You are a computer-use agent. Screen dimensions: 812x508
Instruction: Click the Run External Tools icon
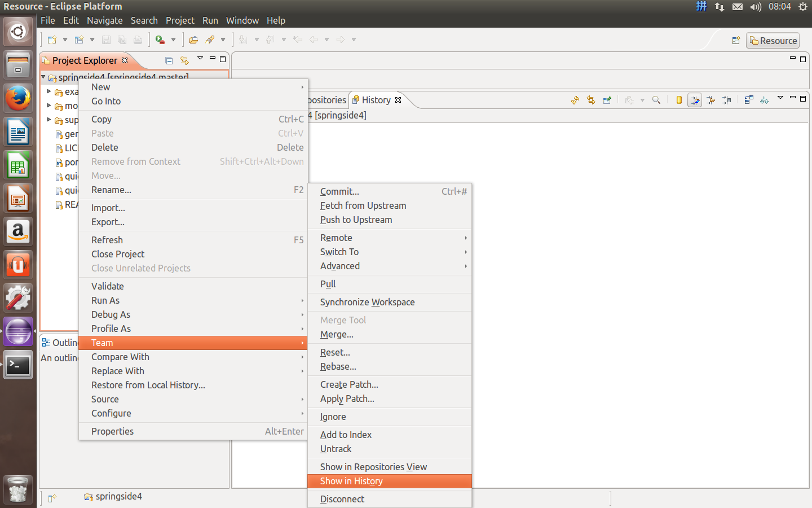[x=160, y=40]
